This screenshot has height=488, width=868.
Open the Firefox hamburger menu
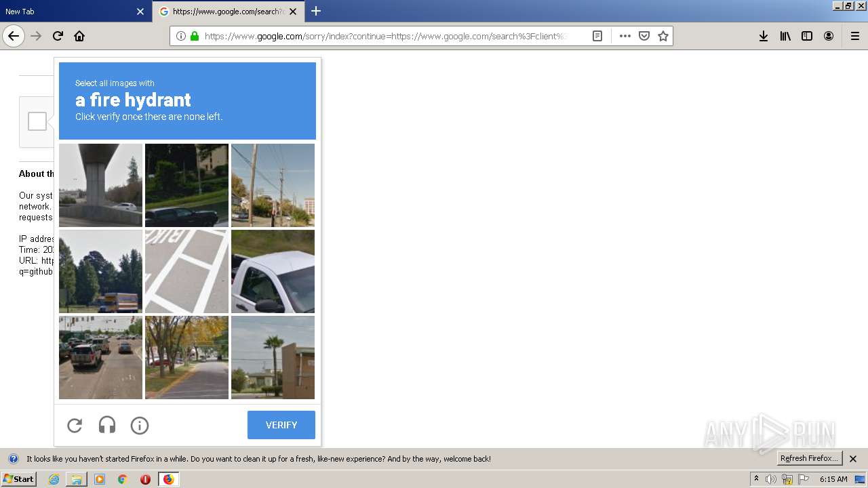855,36
